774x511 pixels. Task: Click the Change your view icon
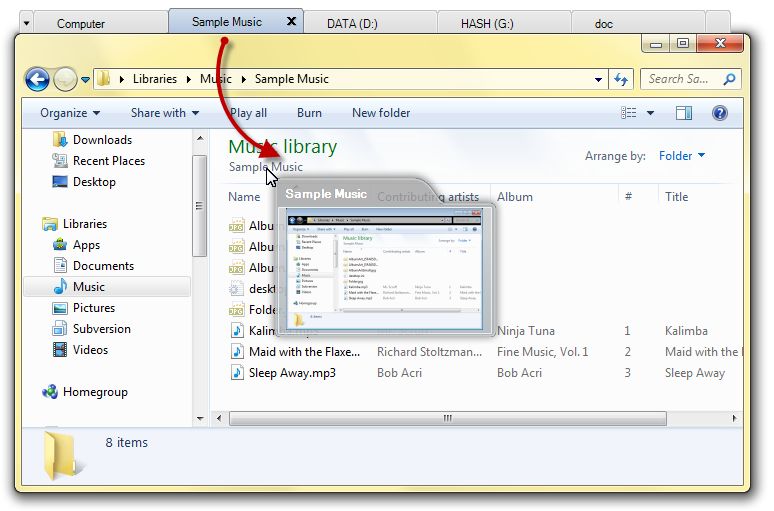click(x=628, y=113)
